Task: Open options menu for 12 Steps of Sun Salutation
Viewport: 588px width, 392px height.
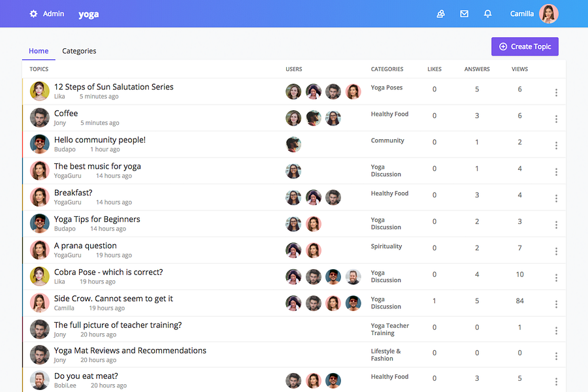Action: [556, 92]
